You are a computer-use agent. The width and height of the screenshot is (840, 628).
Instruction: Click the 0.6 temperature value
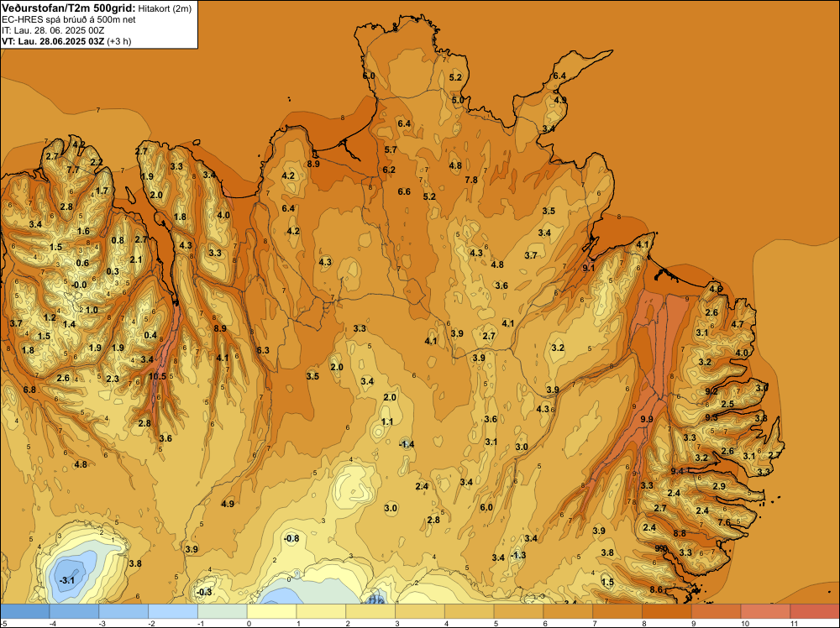[82, 264]
